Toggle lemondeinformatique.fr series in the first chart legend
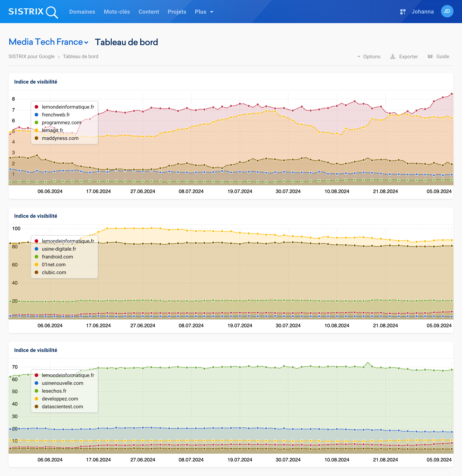Screen dimensions: 462x476 (x=64, y=107)
